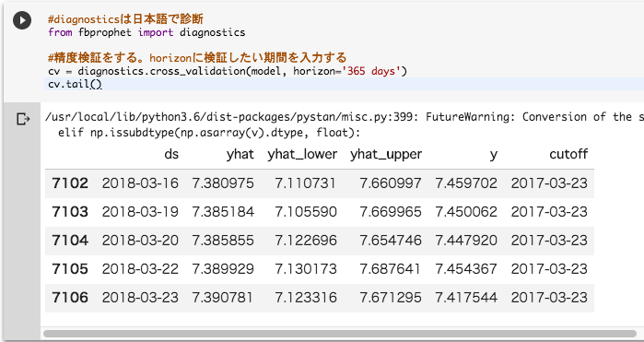Image resolution: width=644 pixels, height=342 pixels.
Task: Click the 'y' column header
Action: (494, 155)
